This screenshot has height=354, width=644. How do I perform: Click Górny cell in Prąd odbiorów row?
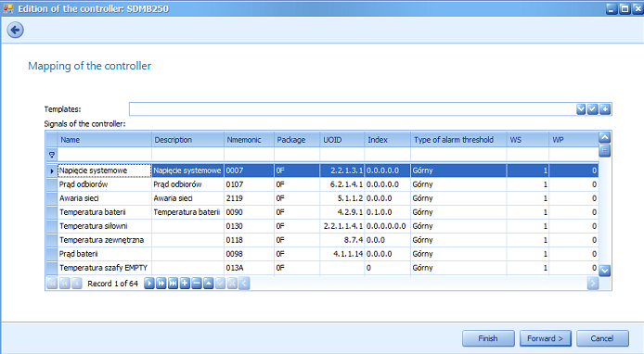tap(458, 184)
